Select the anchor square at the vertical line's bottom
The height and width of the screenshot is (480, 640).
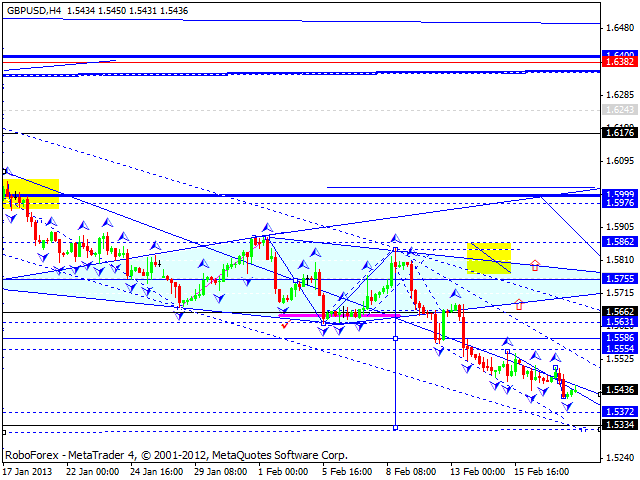pyautogui.click(x=395, y=428)
